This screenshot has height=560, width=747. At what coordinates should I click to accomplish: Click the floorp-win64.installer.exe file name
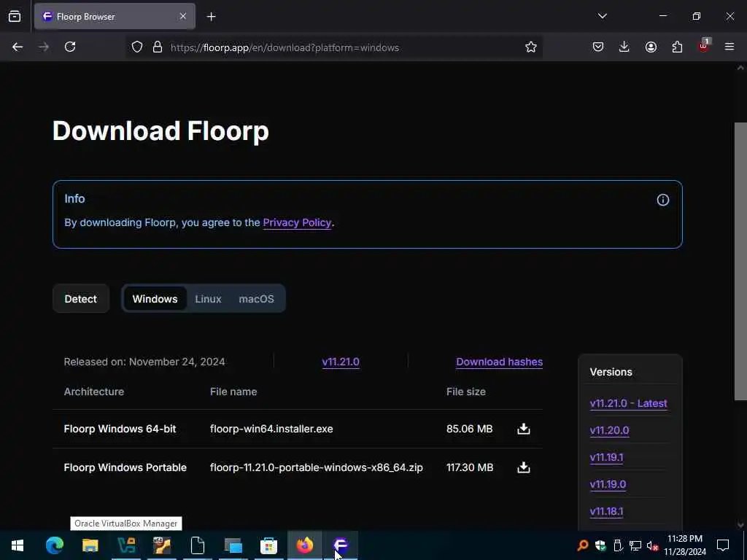click(271, 429)
